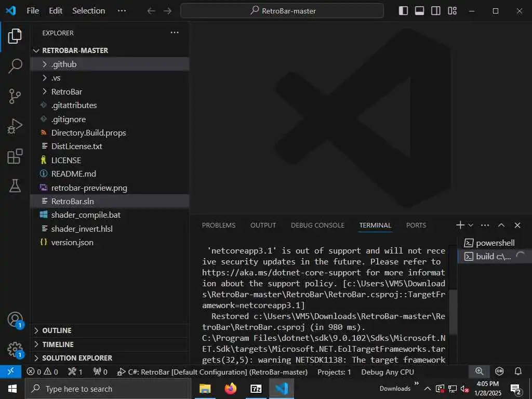Open the Extensions view
Viewport: 532px width, 399px height.
point(15,156)
